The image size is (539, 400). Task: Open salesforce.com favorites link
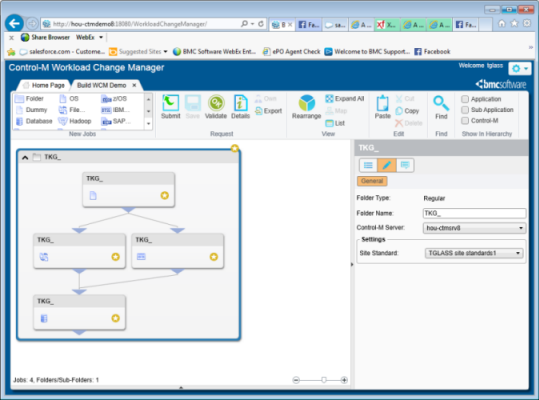[x=62, y=52]
